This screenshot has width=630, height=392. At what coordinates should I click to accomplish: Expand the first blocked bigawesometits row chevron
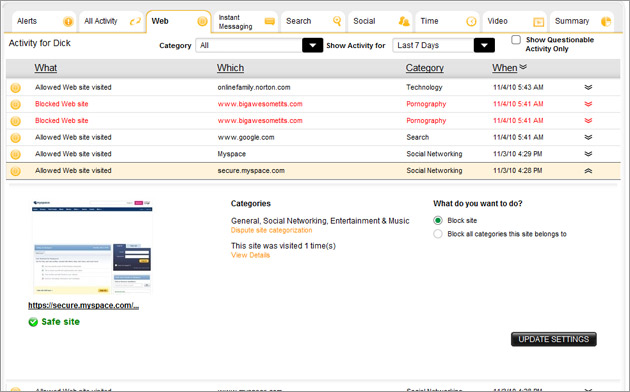(x=588, y=104)
